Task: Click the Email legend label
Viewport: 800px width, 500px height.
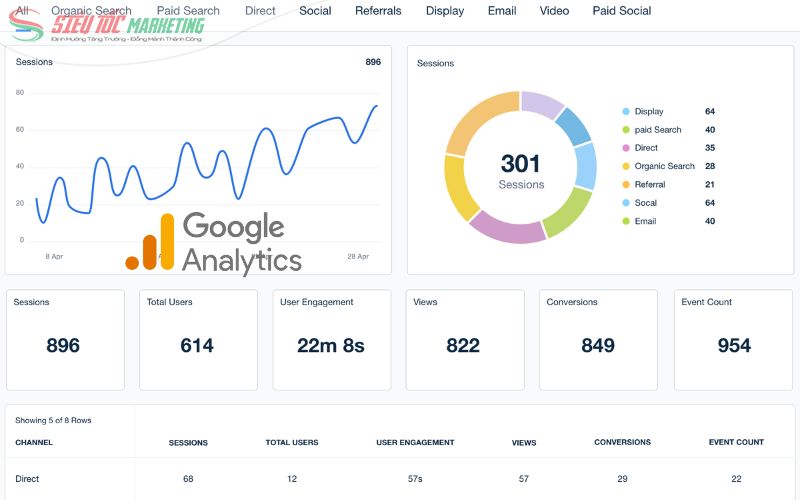Action: (x=645, y=221)
